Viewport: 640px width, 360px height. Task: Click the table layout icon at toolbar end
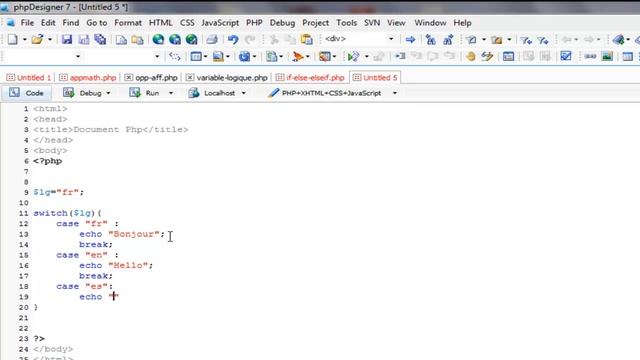coord(627,56)
